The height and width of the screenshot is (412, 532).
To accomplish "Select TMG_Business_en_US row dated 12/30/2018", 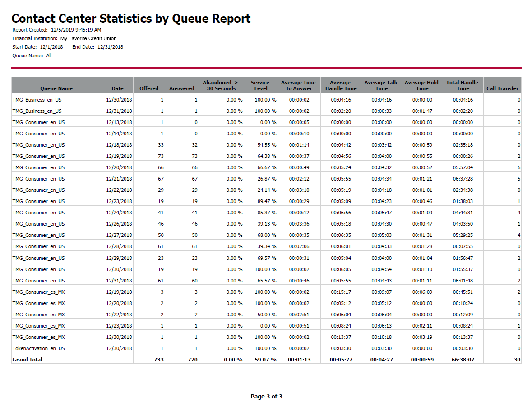I will 266,100.
